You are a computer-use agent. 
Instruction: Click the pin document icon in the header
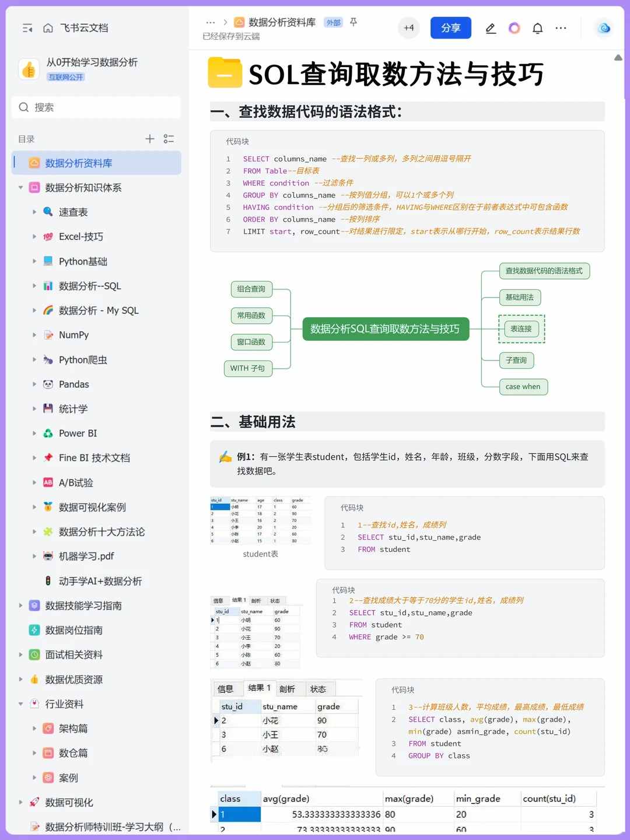coord(353,22)
